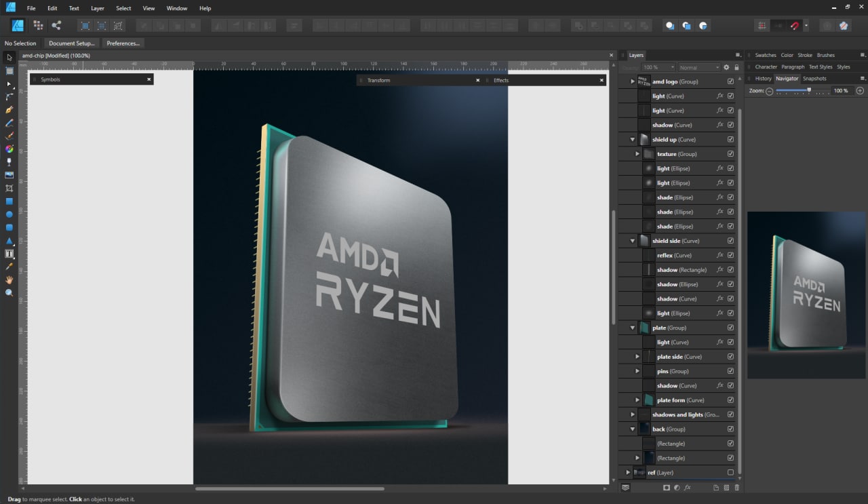Open the blend mode Normal dropdown

(699, 68)
